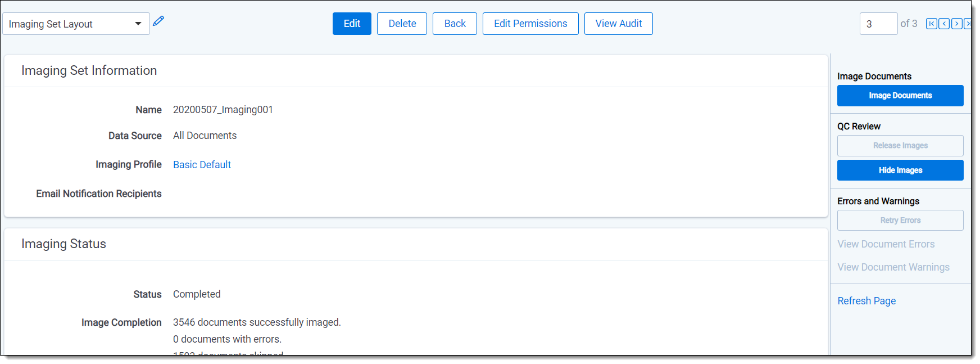Open View Document Warnings
The image size is (980, 364).
pos(893,267)
